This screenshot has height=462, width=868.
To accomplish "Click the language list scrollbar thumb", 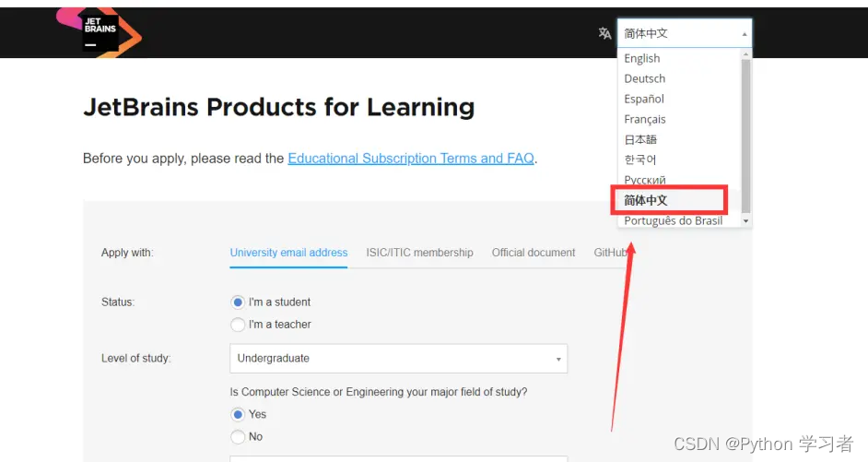I will [745, 136].
